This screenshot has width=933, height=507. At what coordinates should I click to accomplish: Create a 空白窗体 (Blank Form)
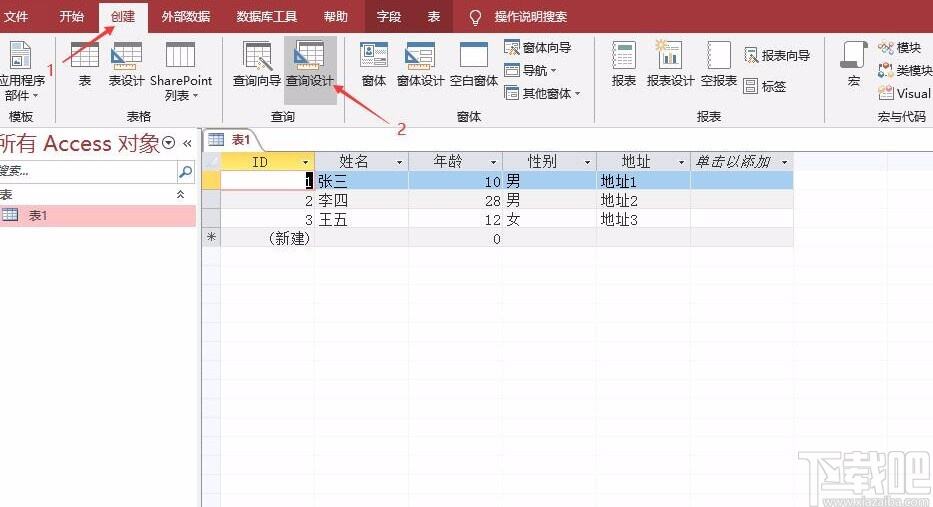coord(474,64)
